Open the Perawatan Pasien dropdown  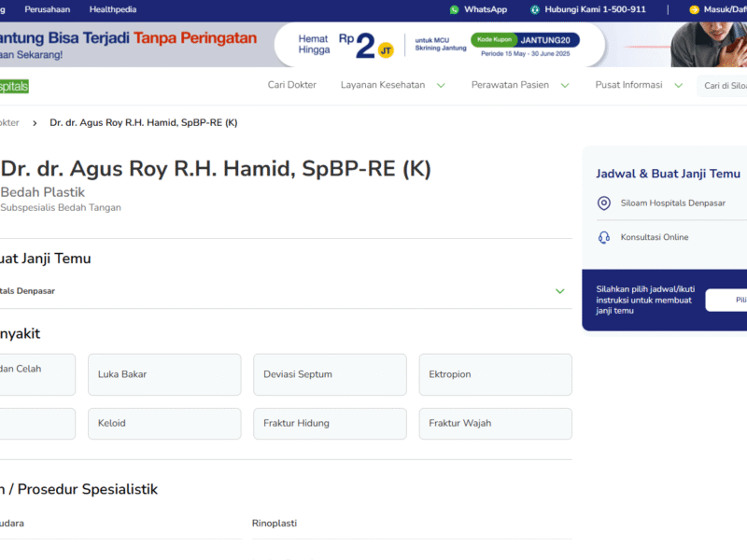coord(565,86)
